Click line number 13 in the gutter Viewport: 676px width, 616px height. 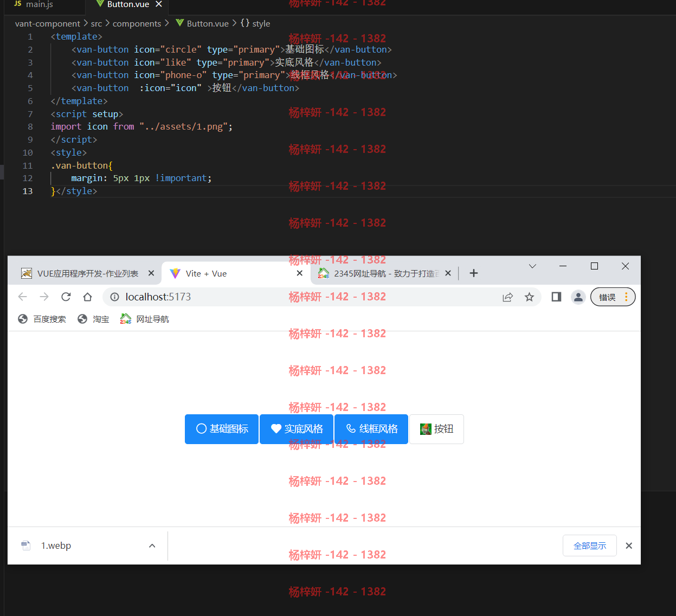(28, 191)
